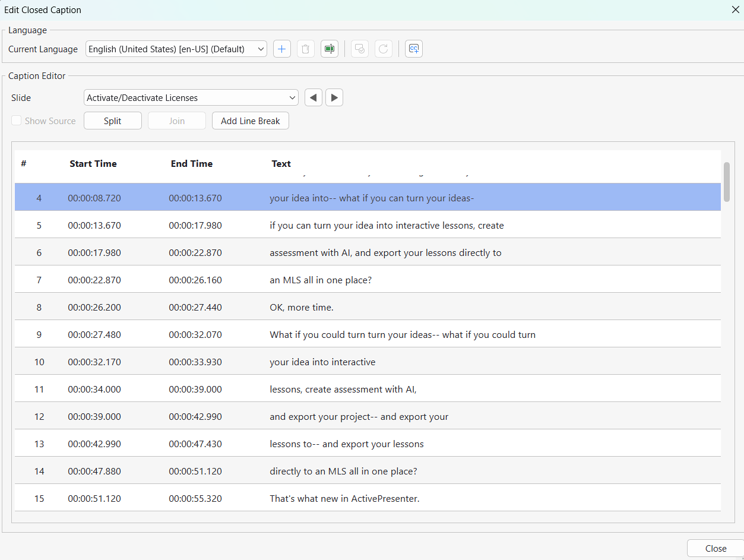Screen dimensions: 744x560
Task: Click caption "lessons to-- and export your lessons"
Action: click(x=347, y=444)
